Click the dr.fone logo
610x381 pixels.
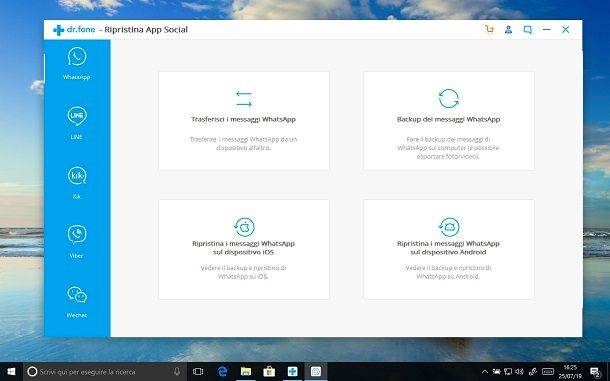pos(74,30)
